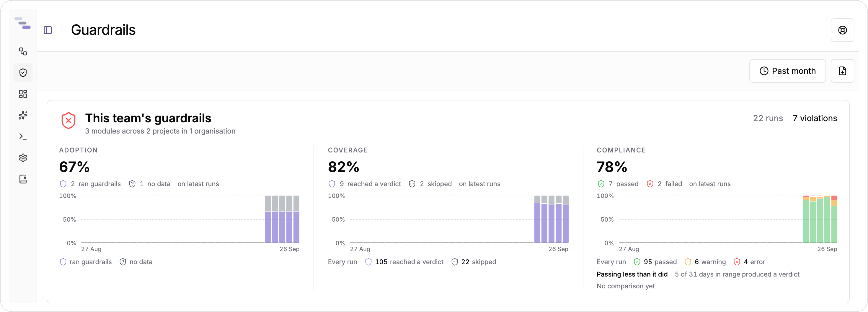Click the last bar in Compliance chart
868x312 pixels.
[x=834, y=219]
